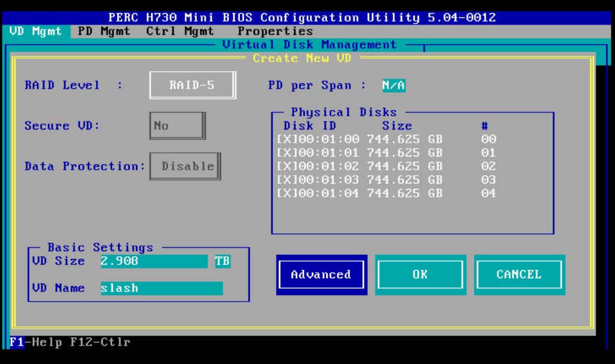Click the # column header in Physical Disks

tap(485, 126)
